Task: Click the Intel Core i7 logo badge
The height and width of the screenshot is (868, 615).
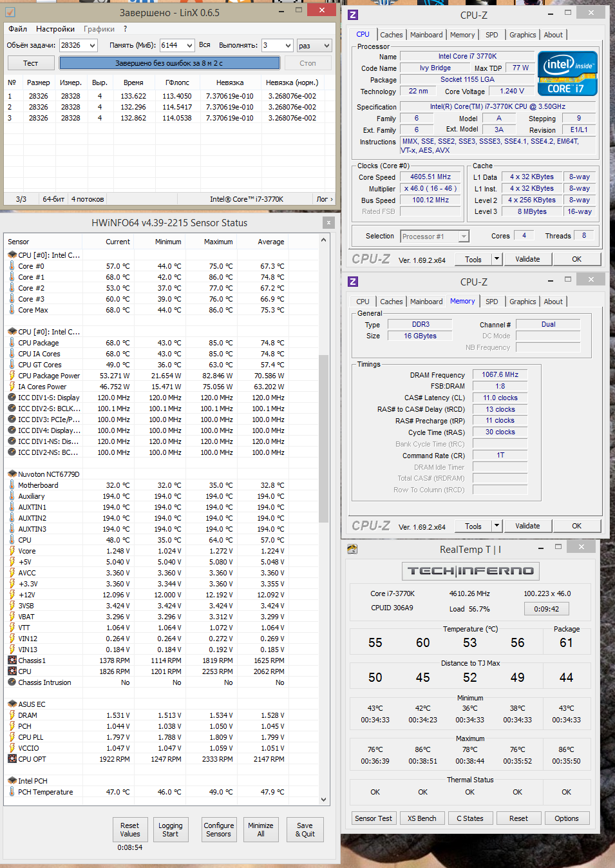Action: (567, 74)
